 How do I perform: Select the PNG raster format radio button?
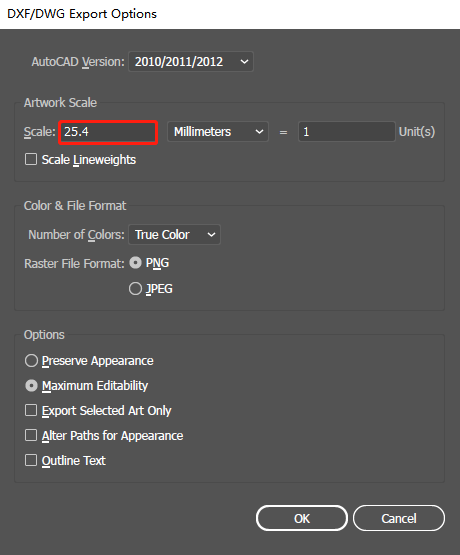pos(135,263)
